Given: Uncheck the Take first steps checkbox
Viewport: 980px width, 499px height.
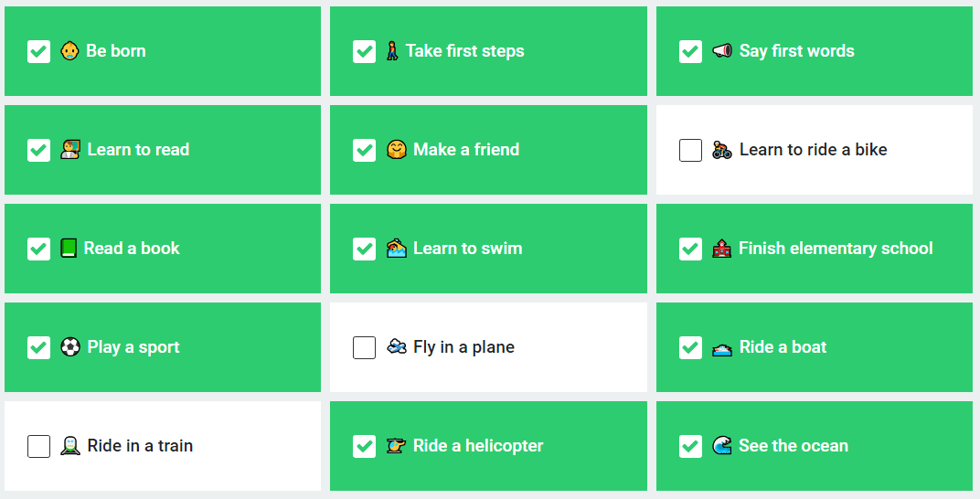Looking at the screenshot, I should pyautogui.click(x=364, y=51).
